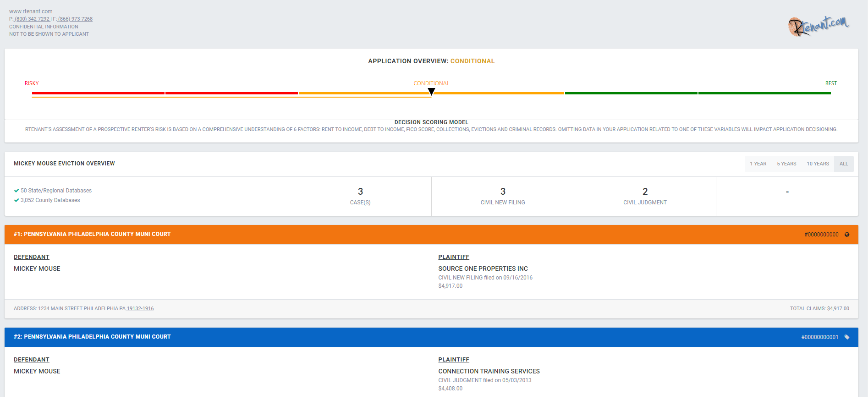Viewport: 868px width, 400px height.
Task: Call the phone number (800) 342-7292
Action: [x=32, y=19]
